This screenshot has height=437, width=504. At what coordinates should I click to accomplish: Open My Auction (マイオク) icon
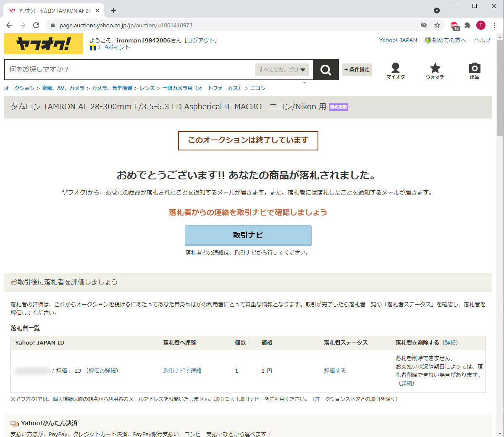tap(395, 71)
